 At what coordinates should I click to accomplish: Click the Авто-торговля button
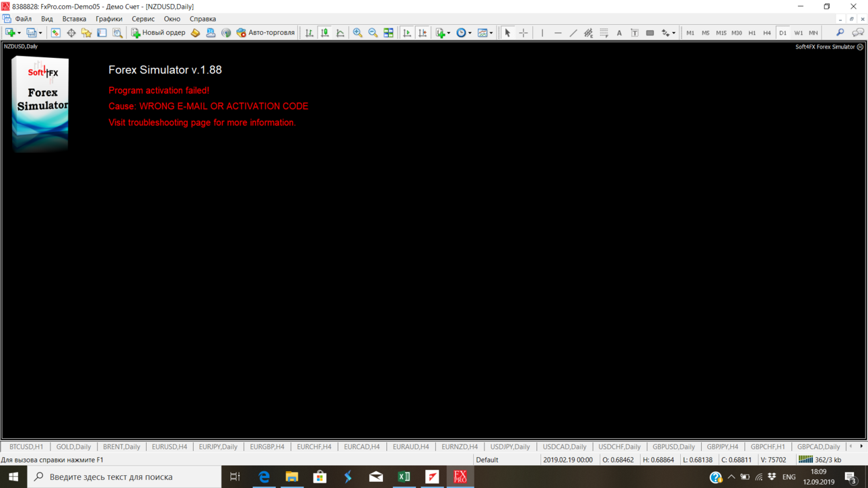click(x=265, y=32)
